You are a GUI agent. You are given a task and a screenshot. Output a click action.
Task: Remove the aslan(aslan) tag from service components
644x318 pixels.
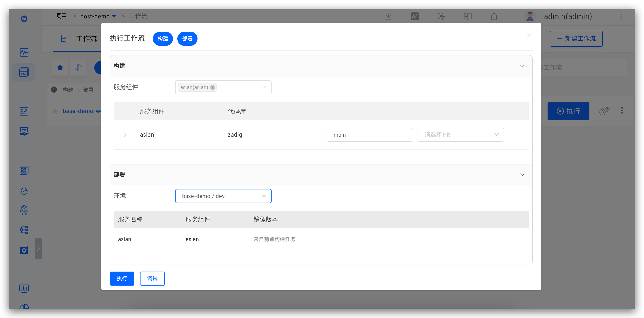[x=212, y=87]
